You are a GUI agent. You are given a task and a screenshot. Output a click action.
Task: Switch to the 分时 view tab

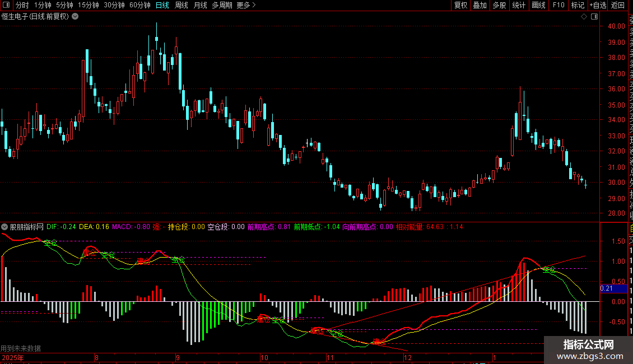tap(22, 5)
